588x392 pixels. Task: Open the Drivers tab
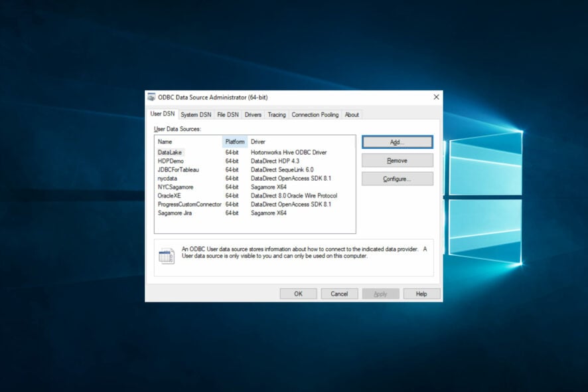click(x=253, y=114)
